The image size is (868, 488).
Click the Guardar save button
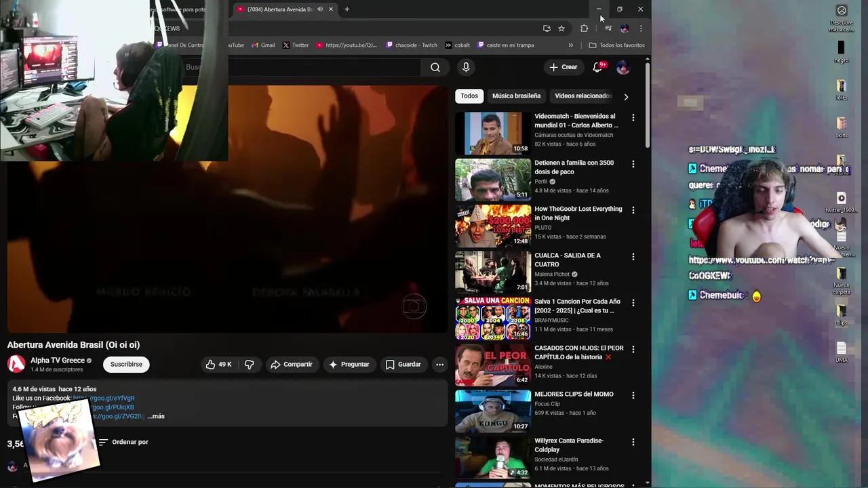403,365
